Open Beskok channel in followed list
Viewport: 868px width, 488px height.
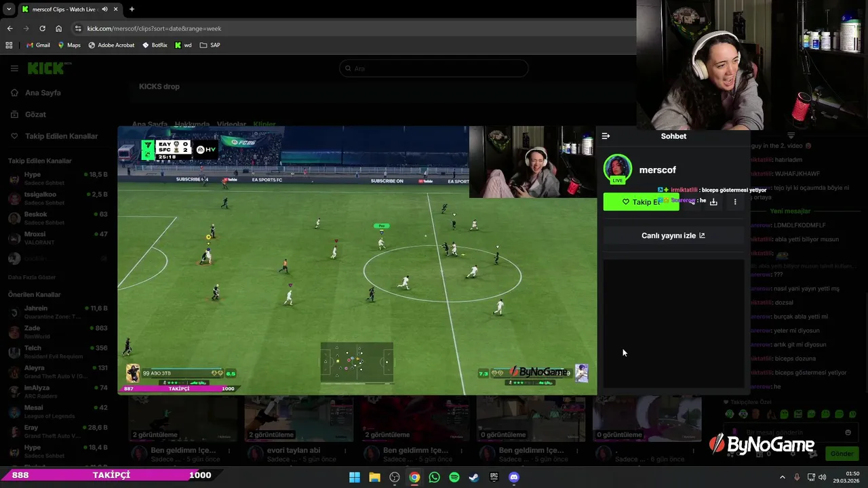(58, 218)
